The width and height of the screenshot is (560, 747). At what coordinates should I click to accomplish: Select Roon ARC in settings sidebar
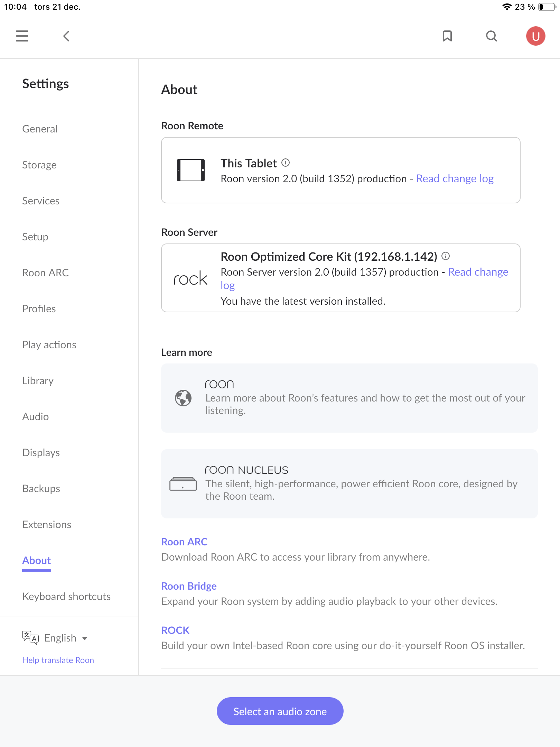45,273
